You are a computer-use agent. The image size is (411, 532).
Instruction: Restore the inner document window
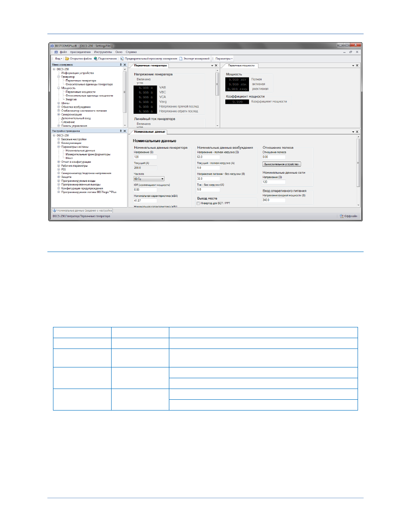pyautogui.click(x=351, y=52)
